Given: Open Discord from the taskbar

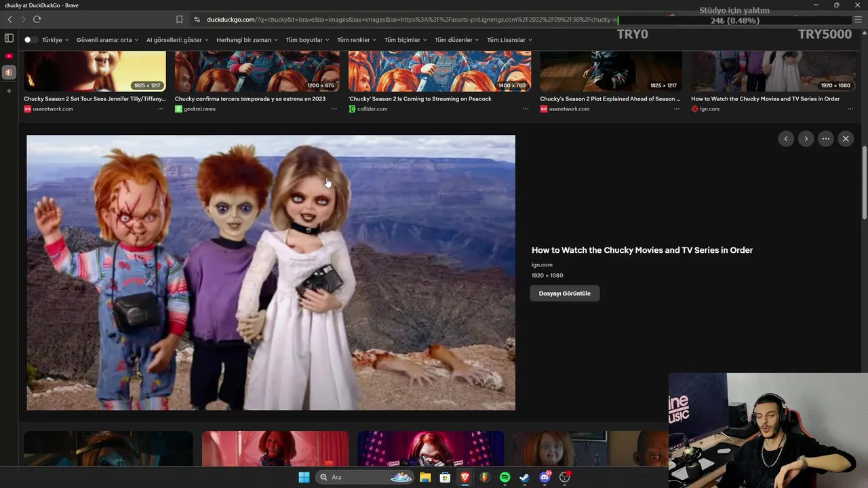Looking at the screenshot, I should [x=545, y=477].
